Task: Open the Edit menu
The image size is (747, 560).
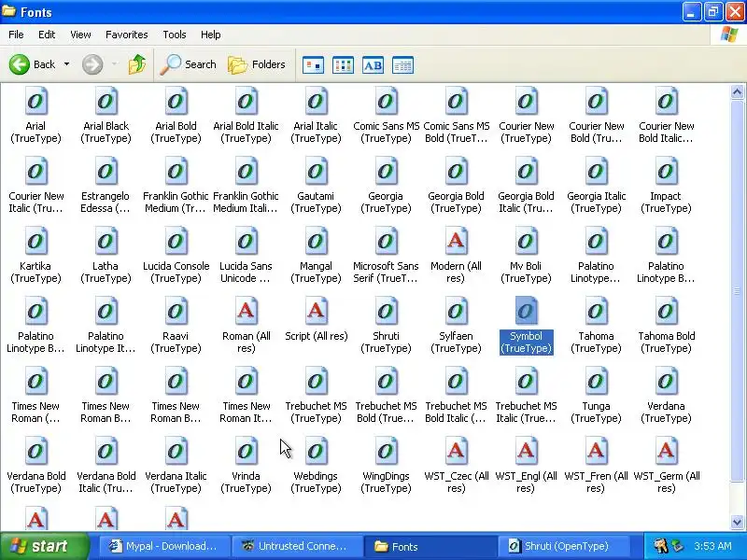Action: [47, 35]
